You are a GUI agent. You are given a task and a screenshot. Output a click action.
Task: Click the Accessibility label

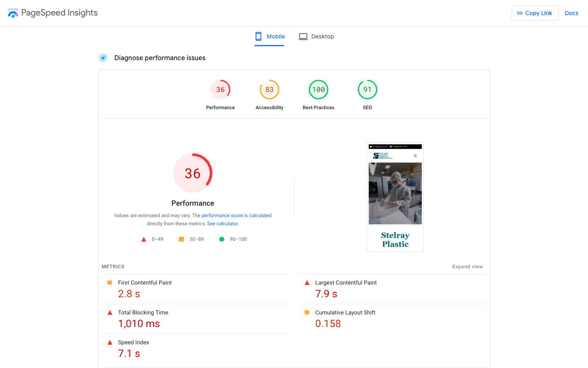(x=269, y=108)
